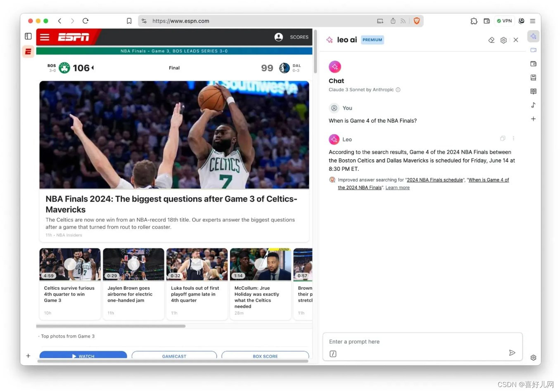The image size is (560, 392).
Task: Open the browser hamburger menu
Action: click(533, 21)
